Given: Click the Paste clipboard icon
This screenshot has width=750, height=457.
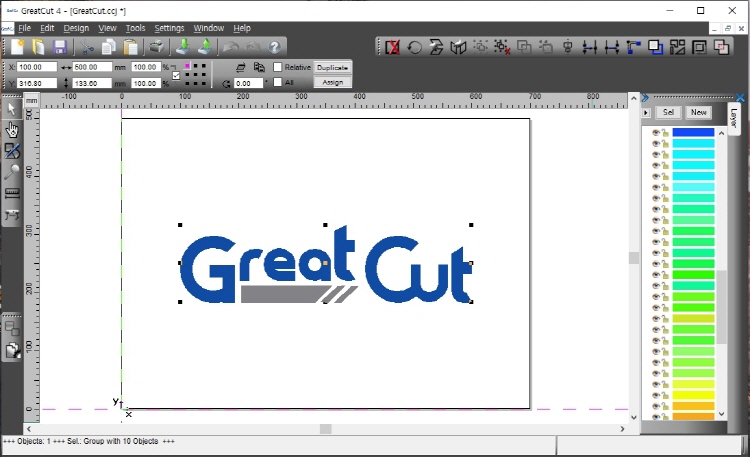Looking at the screenshot, I should click(x=130, y=47).
